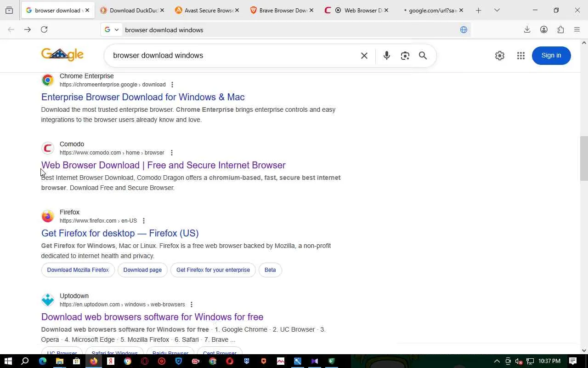Click the taskbar clock showing 10:37 PM
588x368 pixels.
[x=549, y=361]
